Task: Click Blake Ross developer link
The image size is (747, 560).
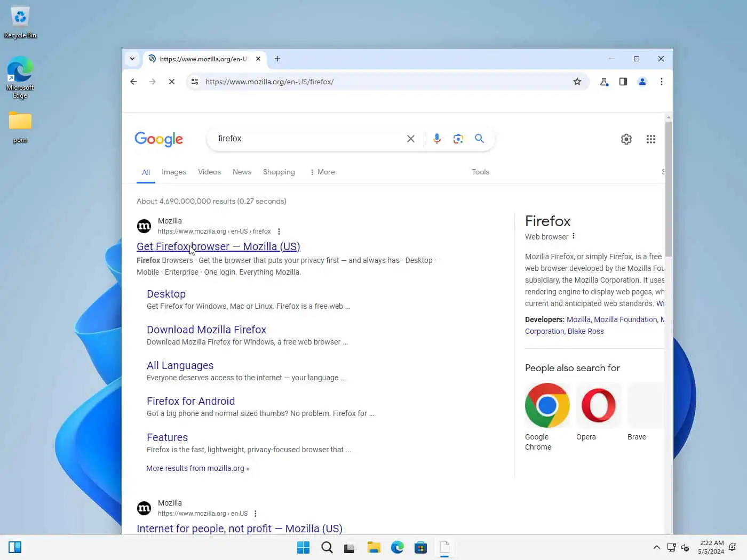Action: tap(586, 331)
